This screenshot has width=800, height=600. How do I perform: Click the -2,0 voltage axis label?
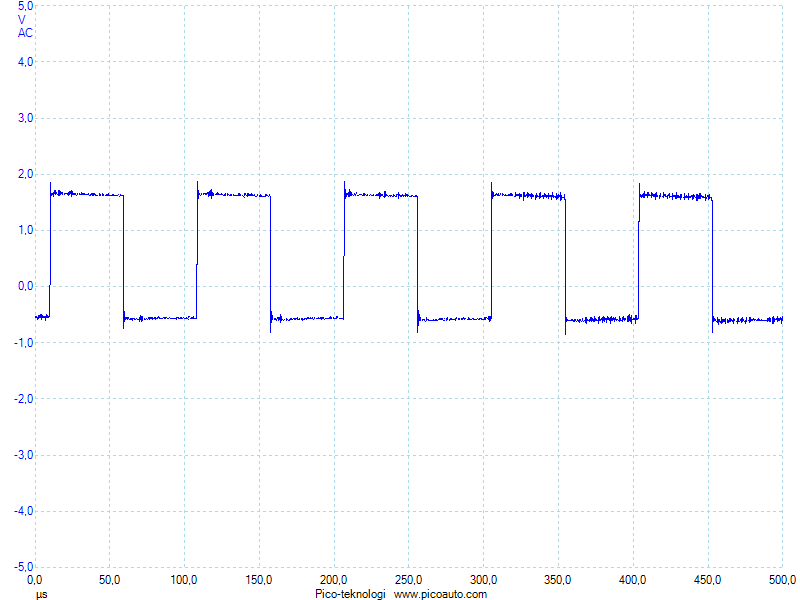tap(23, 399)
